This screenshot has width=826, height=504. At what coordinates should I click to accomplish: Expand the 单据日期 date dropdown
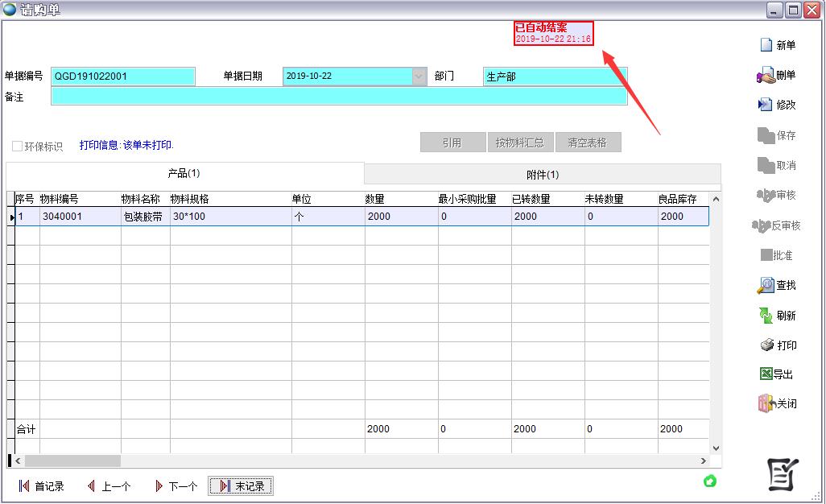[x=419, y=76]
